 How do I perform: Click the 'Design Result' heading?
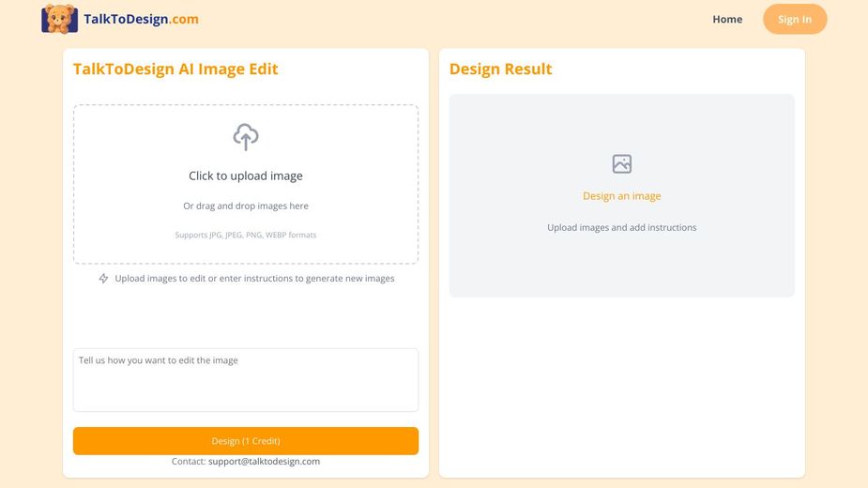500,69
